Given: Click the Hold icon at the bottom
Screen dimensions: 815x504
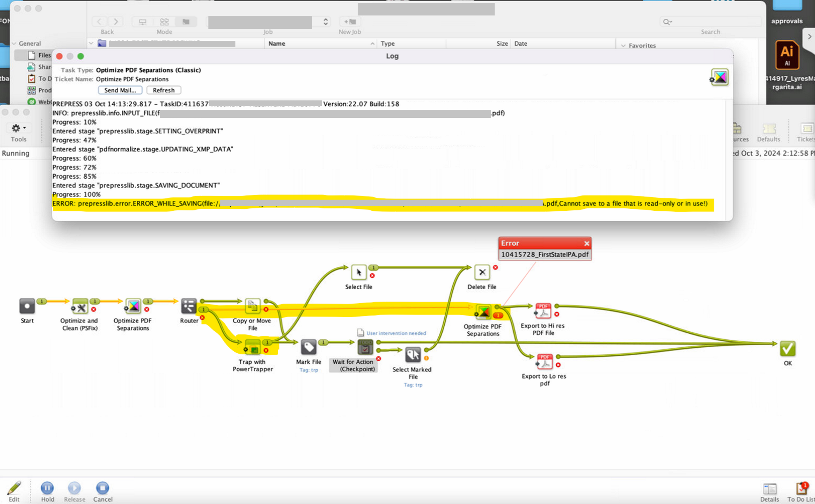Looking at the screenshot, I should point(47,488).
